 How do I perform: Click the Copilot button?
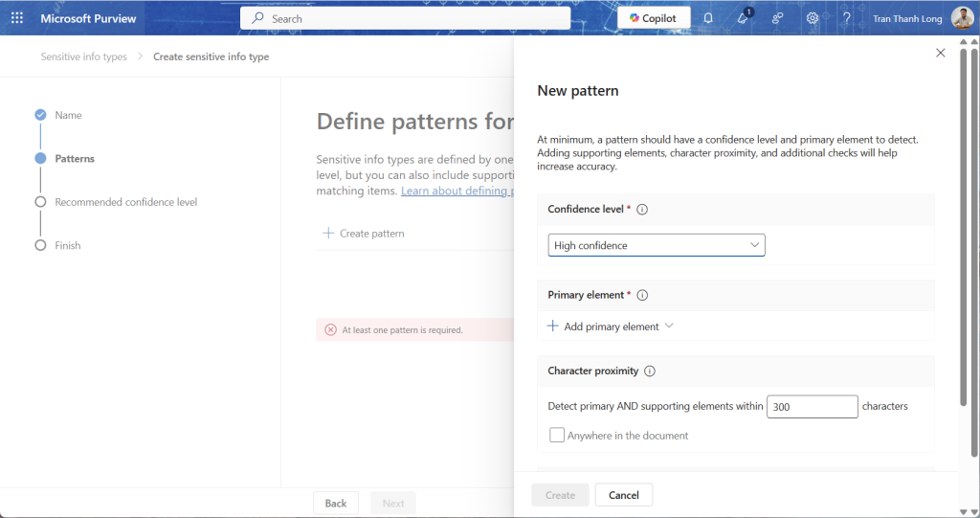pos(653,18)
